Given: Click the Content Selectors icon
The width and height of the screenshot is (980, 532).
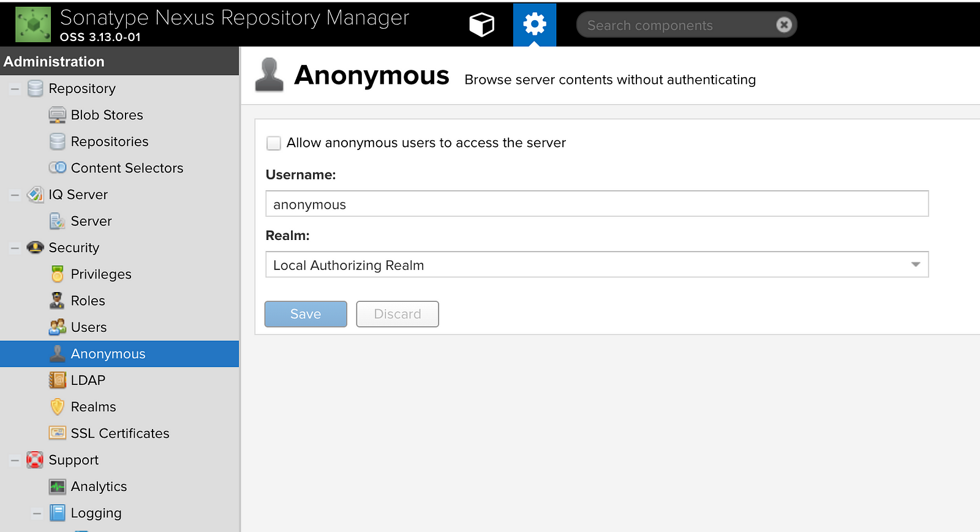Looking at the screenshot, I should point(58,168).
